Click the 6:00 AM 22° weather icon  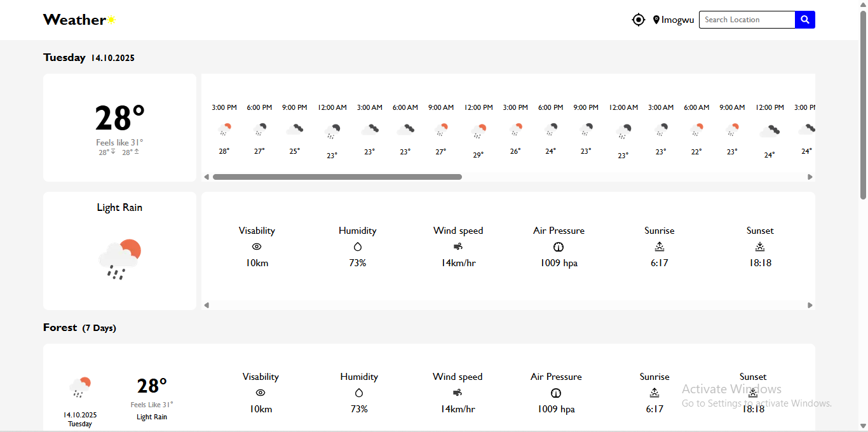click(x=696, y=130)
